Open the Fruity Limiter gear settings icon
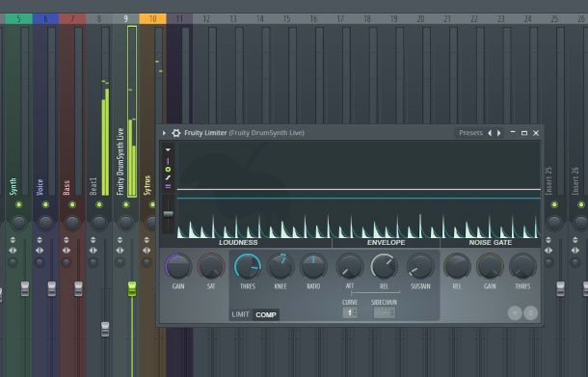 pyautogui.click(x=175, y=133)
